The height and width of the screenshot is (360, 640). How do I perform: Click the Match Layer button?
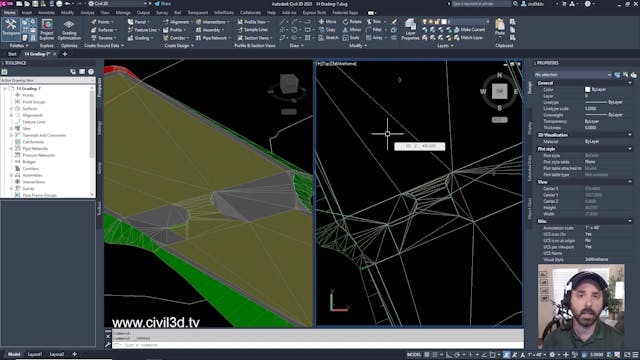tap(469, 38)
